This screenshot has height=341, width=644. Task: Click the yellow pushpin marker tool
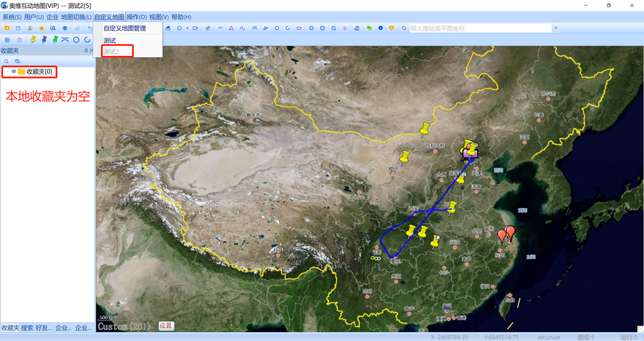33,40
